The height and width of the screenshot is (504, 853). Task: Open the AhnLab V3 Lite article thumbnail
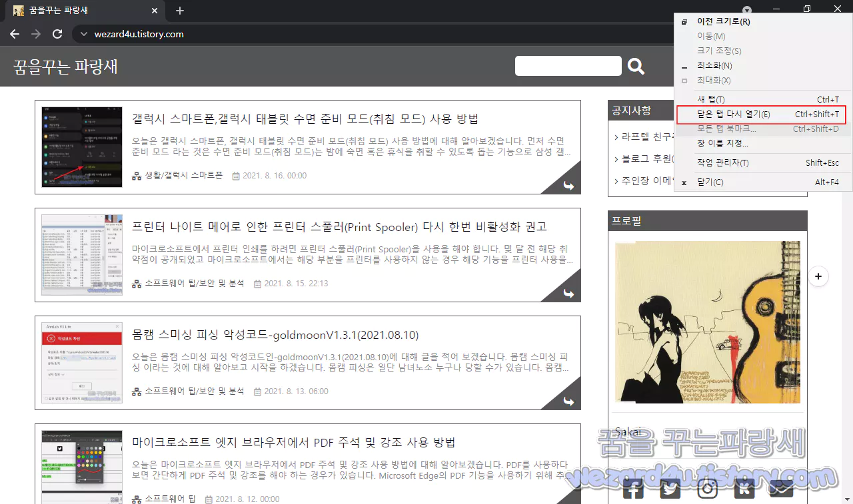[82, 363]
